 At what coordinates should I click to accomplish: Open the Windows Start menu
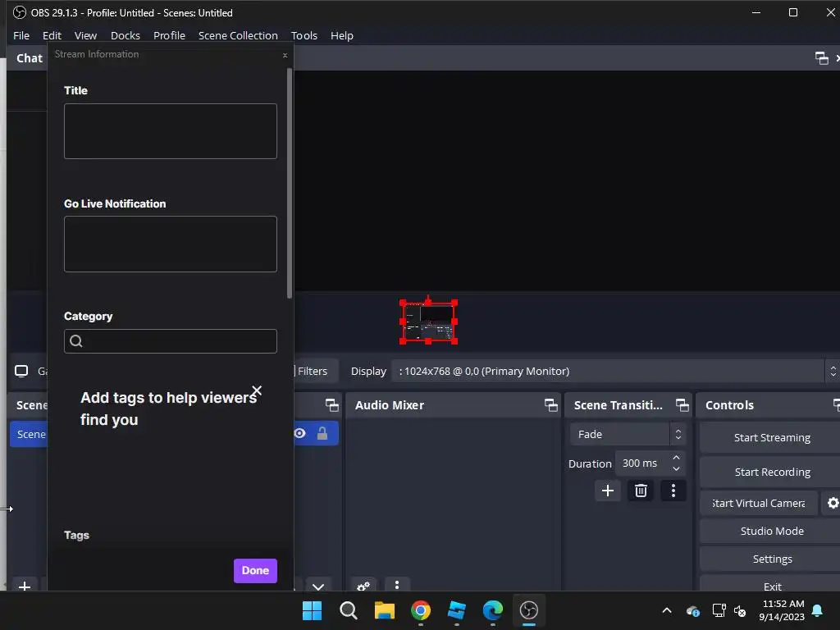pos(312,610)
